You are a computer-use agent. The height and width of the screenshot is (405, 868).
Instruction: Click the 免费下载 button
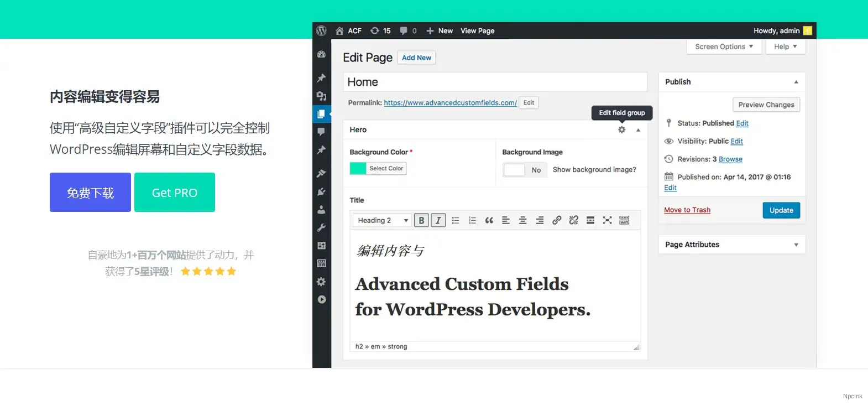(90, 192)
